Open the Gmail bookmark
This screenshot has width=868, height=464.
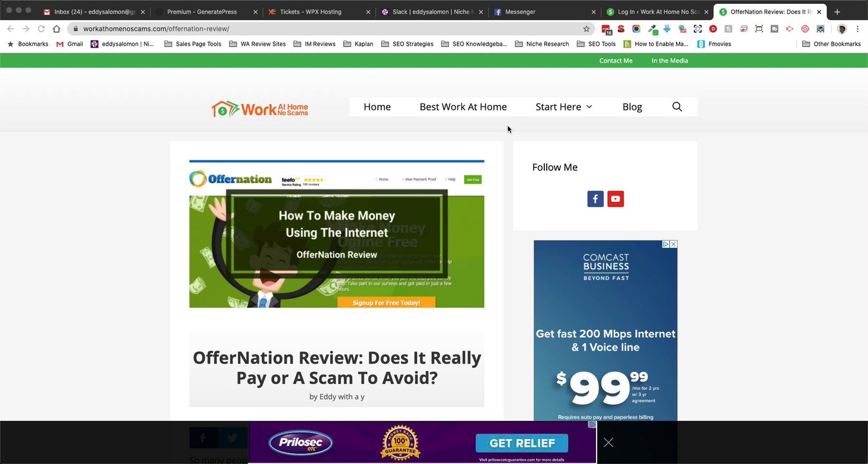pyautogui.click(x=70, y=44)
